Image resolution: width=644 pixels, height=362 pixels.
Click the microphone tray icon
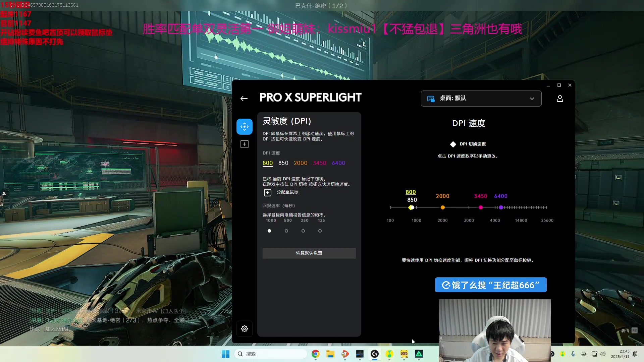[573, 354]
